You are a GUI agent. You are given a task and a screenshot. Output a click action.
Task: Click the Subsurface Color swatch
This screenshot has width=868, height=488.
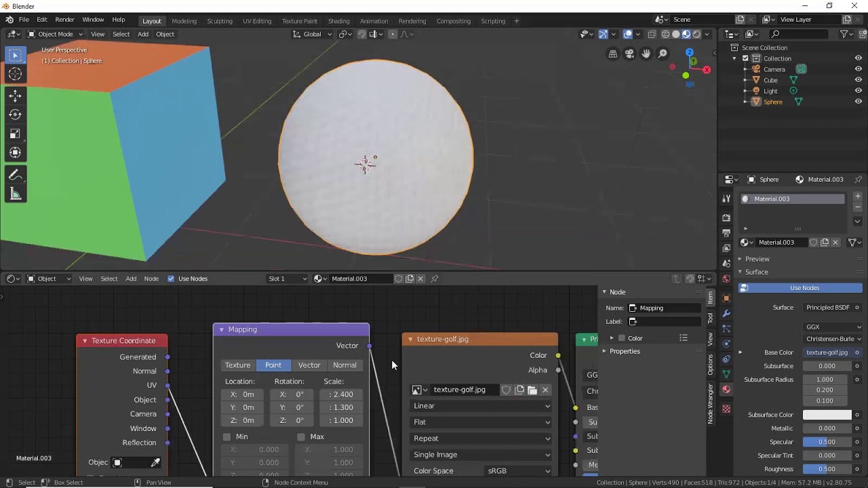point(827,415)
